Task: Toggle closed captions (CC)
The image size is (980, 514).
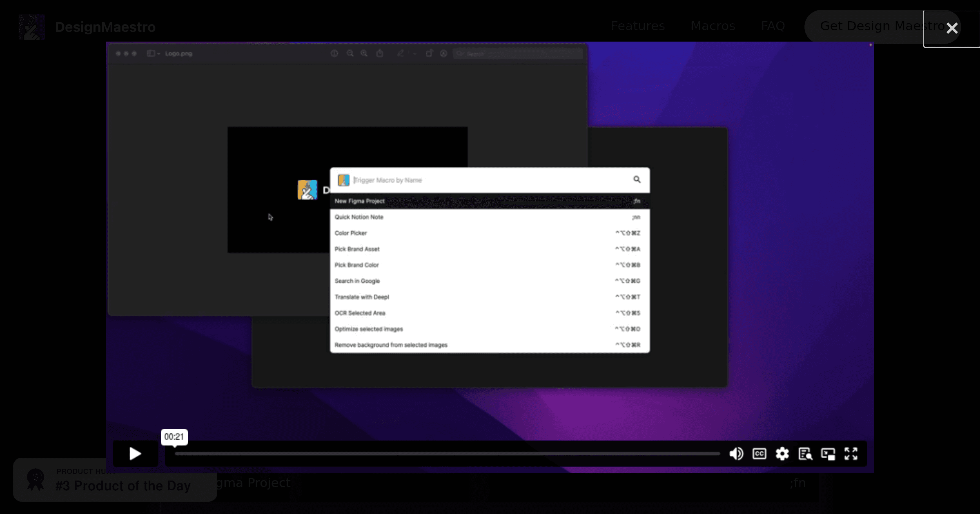Action: [x=759, y=454]
